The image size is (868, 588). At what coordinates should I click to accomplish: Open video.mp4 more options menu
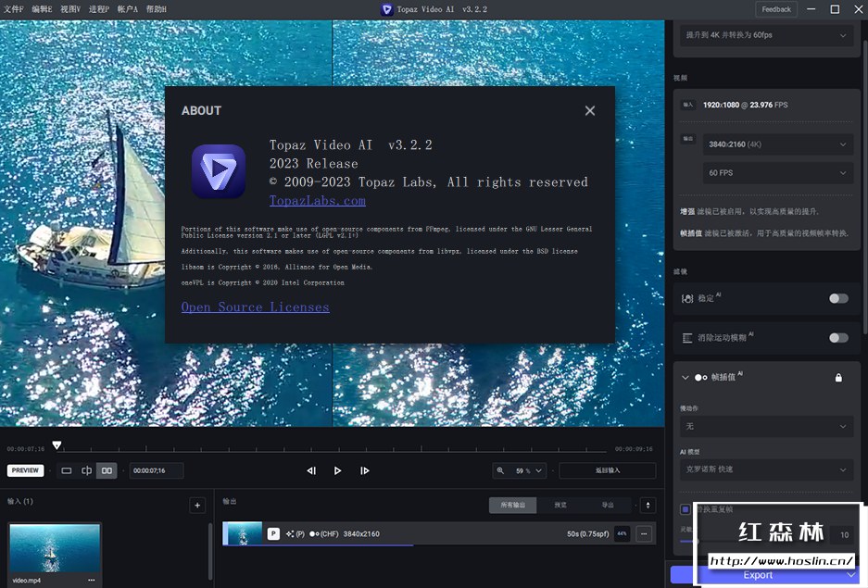92,580
